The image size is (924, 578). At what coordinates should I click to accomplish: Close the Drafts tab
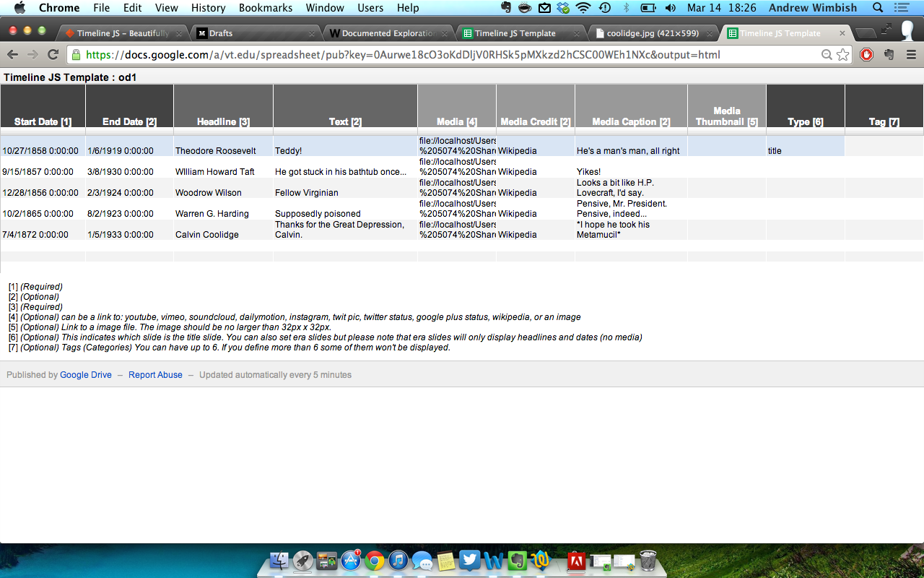[x=312, y=34]
